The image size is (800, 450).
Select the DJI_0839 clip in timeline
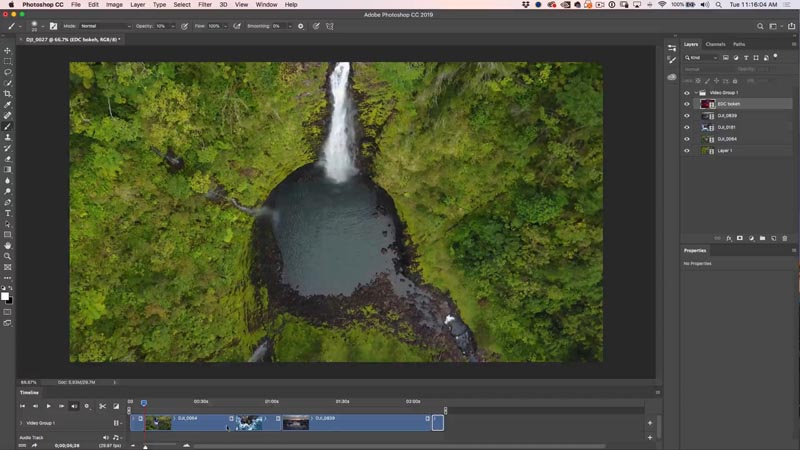[357, 423]
